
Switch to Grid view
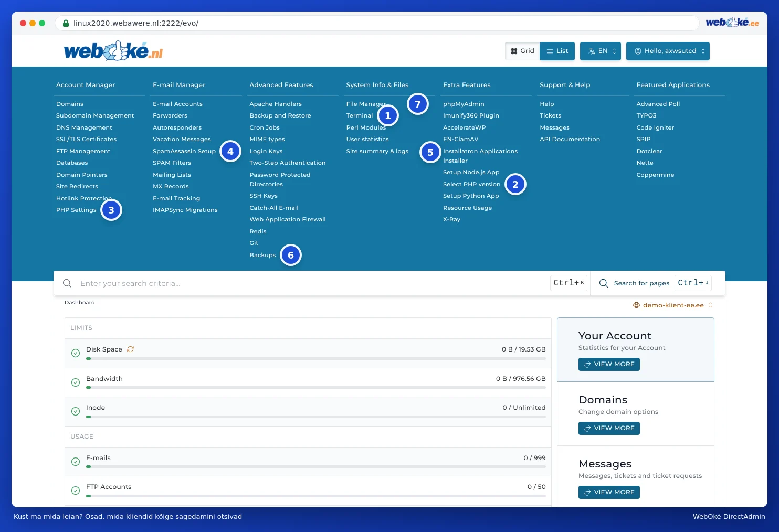tap(522, 51)
